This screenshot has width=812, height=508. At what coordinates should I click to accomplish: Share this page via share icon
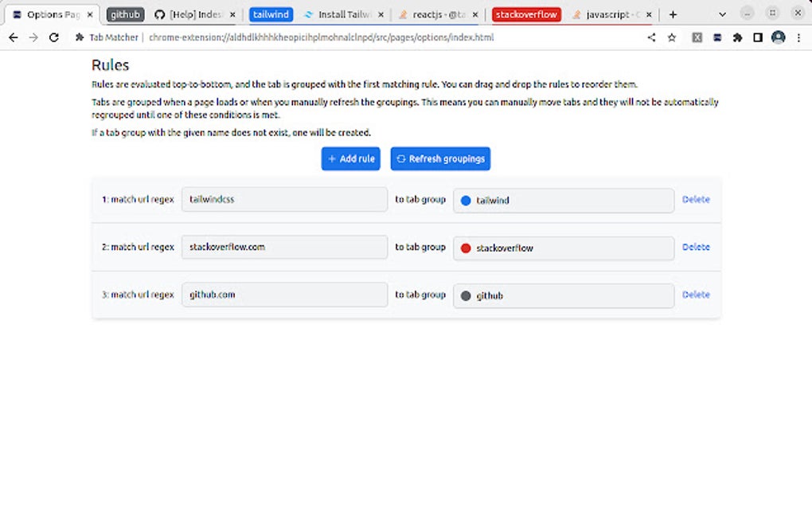(651, 37)
